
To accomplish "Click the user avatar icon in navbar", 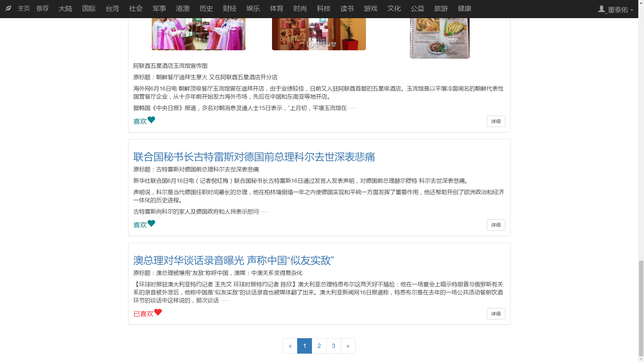I will [x=601, y=9].
